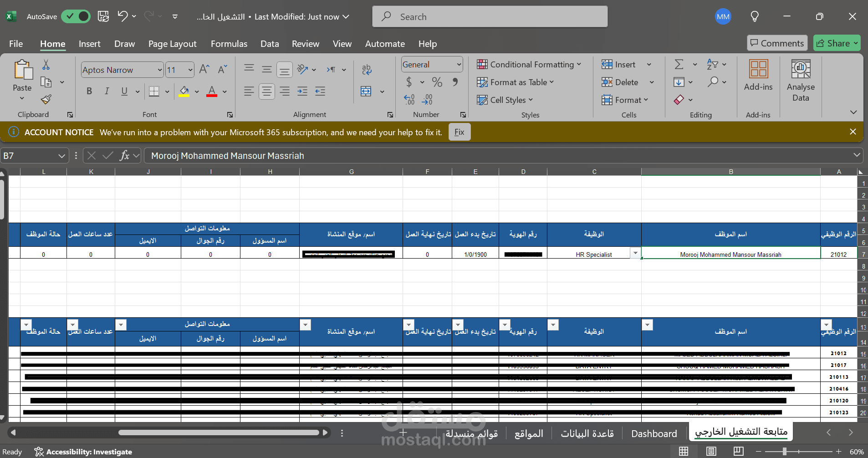Click the Merge & Center icon
The width and height of the screenshot is (868, 458).
(x=366, y=91)
